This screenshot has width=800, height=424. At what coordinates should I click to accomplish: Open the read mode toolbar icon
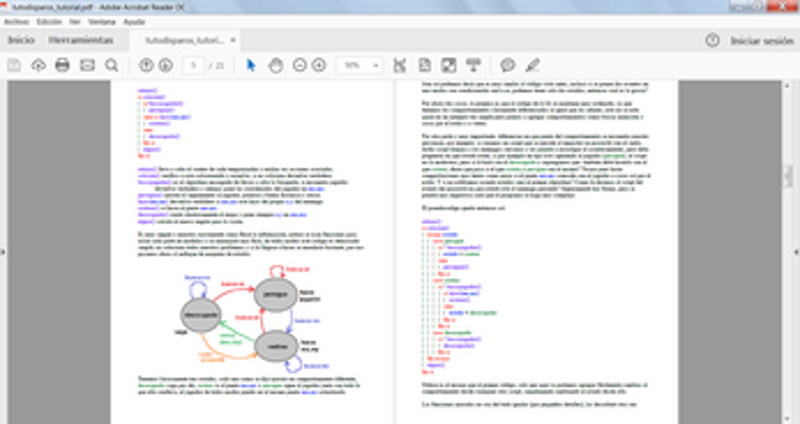pyautogui.click(x=473, y=65)
